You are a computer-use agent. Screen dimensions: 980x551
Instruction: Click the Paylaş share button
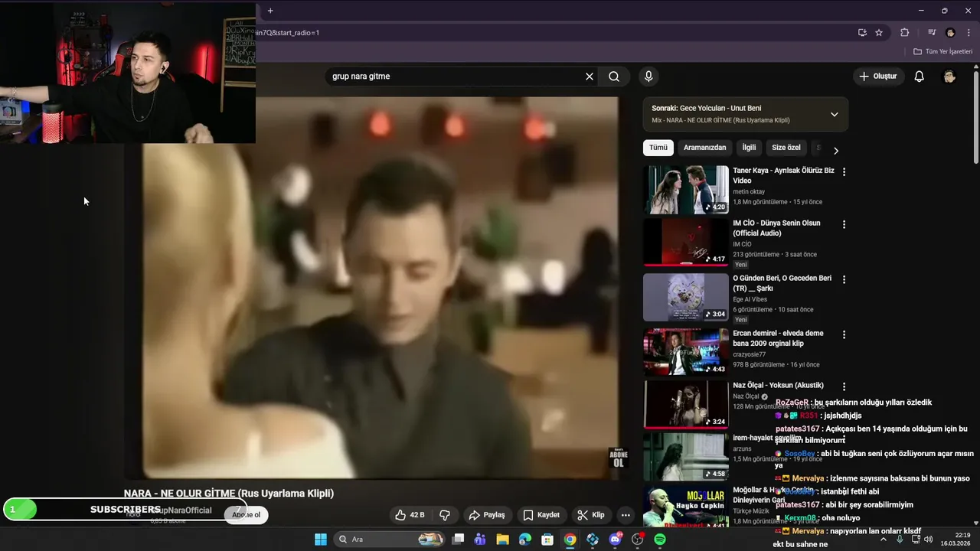tap(487, 515)
